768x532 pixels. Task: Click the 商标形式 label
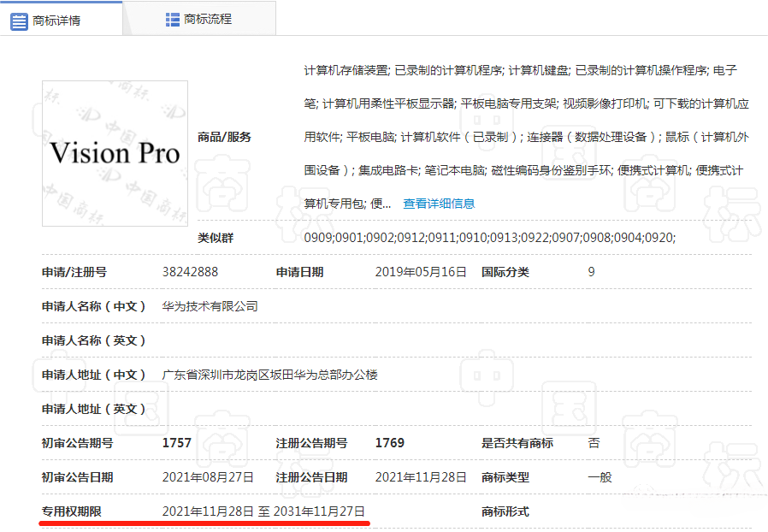point(505,512)
